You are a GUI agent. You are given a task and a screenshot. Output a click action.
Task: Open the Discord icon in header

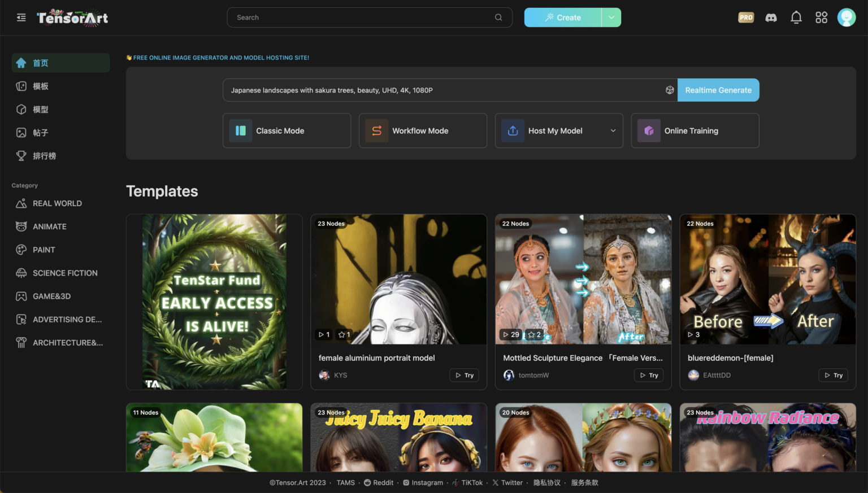771,18
